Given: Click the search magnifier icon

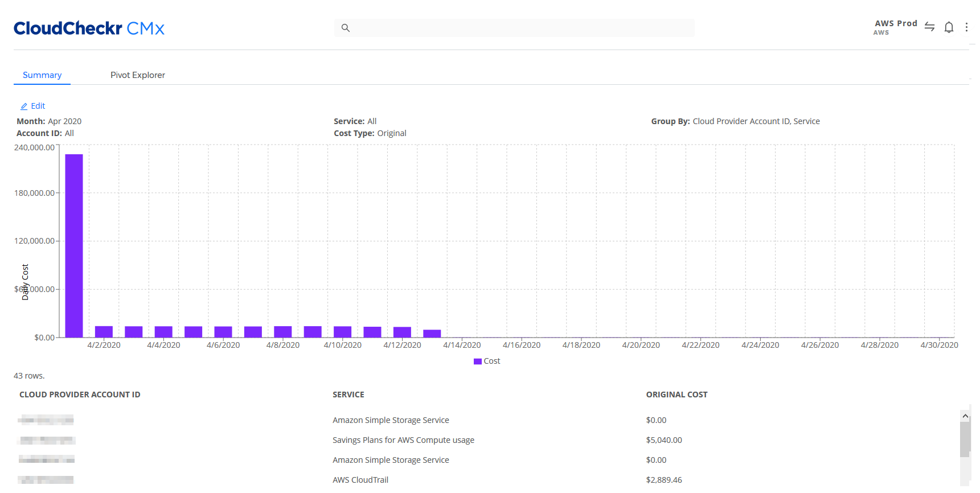Looking at the screenshot, I should pos(345,28).
